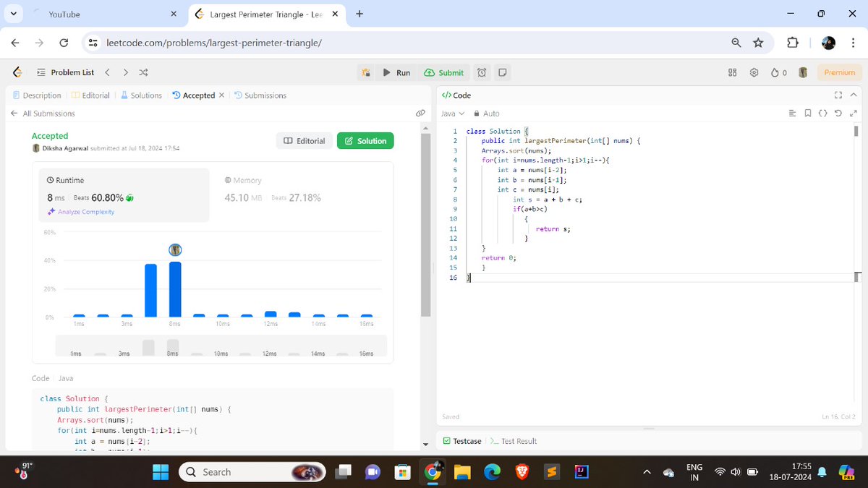Screen dimensions: 868x488
Task: Click the bookmark icon in code toolbar
Action: (807, 114)
